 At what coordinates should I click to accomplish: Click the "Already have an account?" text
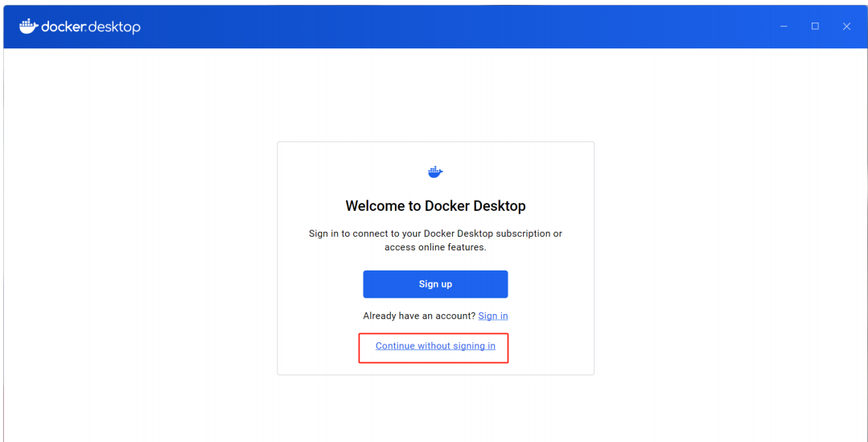(x=419, y=316)
